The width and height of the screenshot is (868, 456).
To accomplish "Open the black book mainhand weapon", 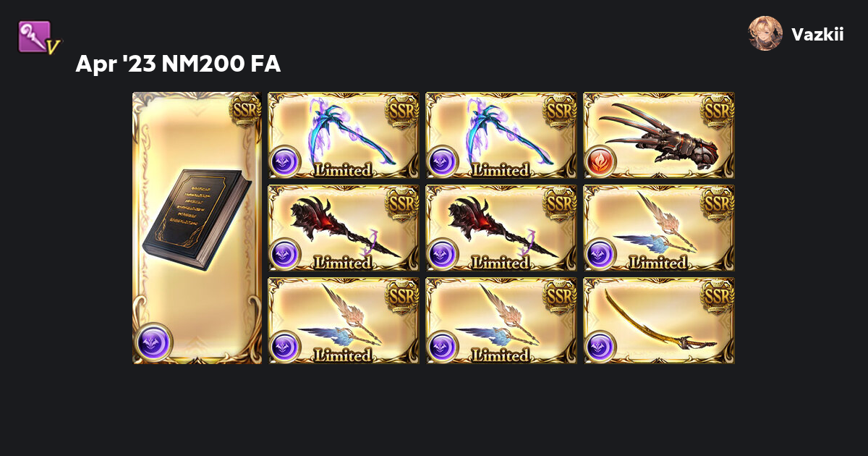I will click(x=197, y=228).
